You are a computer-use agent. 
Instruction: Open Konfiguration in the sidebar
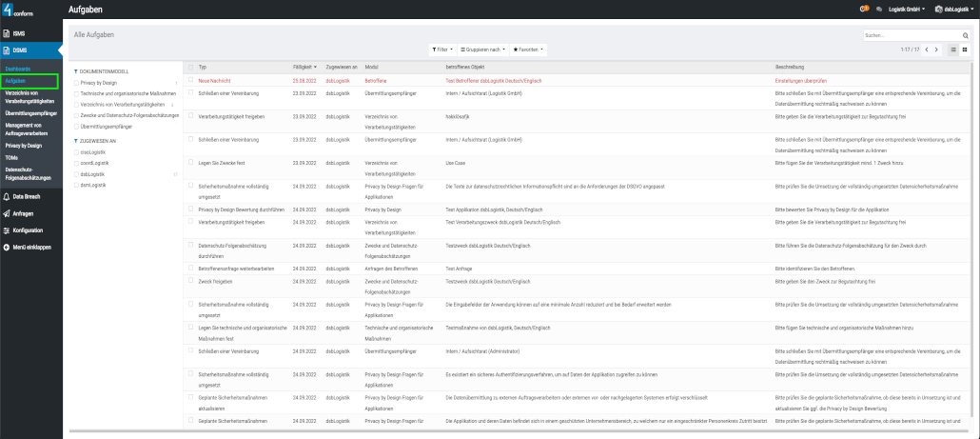tap(27, 229)
